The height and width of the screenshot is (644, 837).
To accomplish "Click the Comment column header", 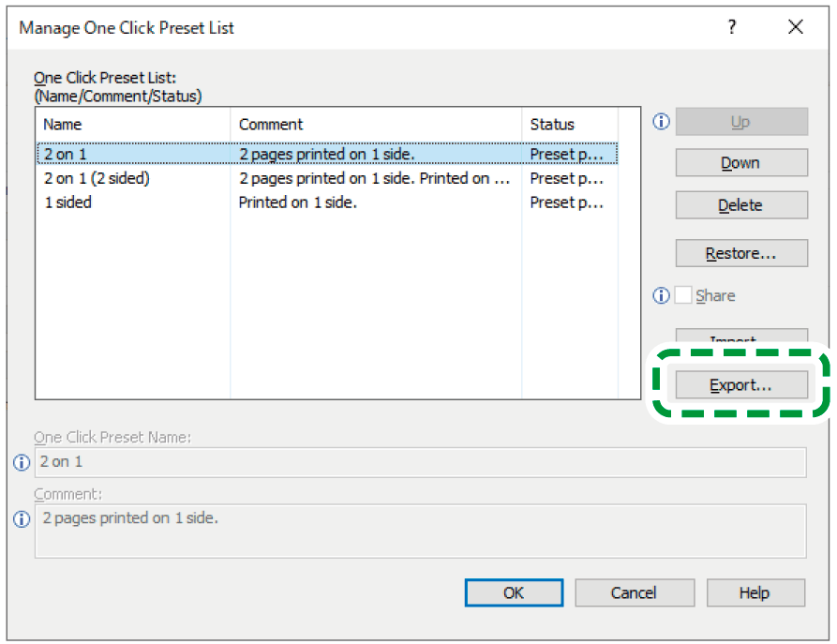I will pos(375,124).
